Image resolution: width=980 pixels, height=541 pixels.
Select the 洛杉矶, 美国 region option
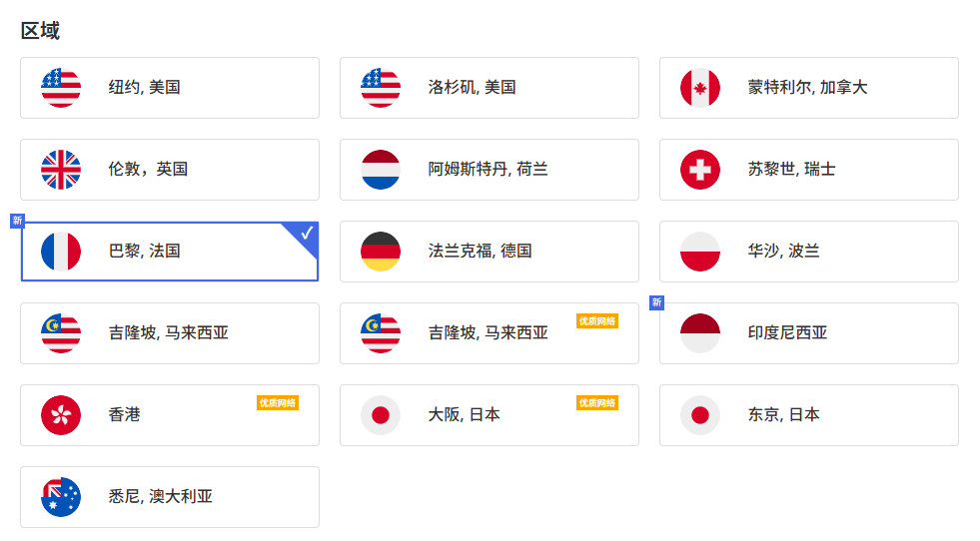coord(490,88)
